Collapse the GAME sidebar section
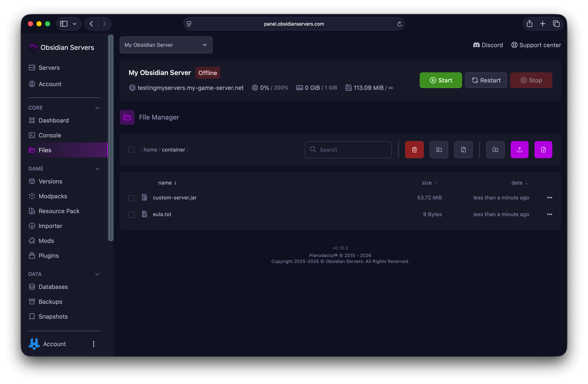Image resolution: width=588 pixels, height=384 pixels. 97,169
